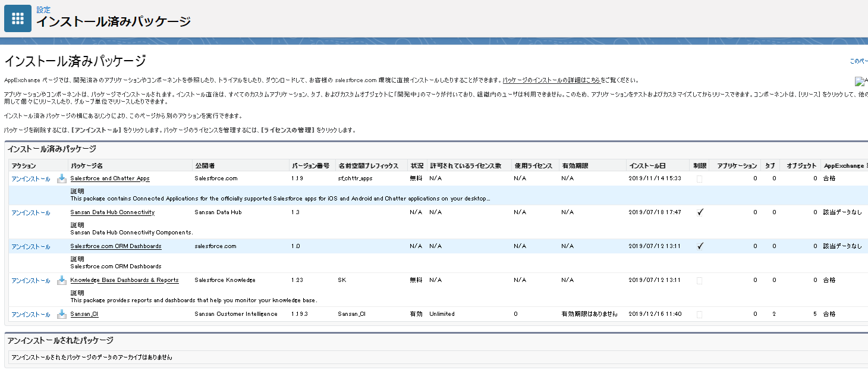868x370 pixels.
Task: Click 有効 status for Sansan_CI
Action: 416,314
